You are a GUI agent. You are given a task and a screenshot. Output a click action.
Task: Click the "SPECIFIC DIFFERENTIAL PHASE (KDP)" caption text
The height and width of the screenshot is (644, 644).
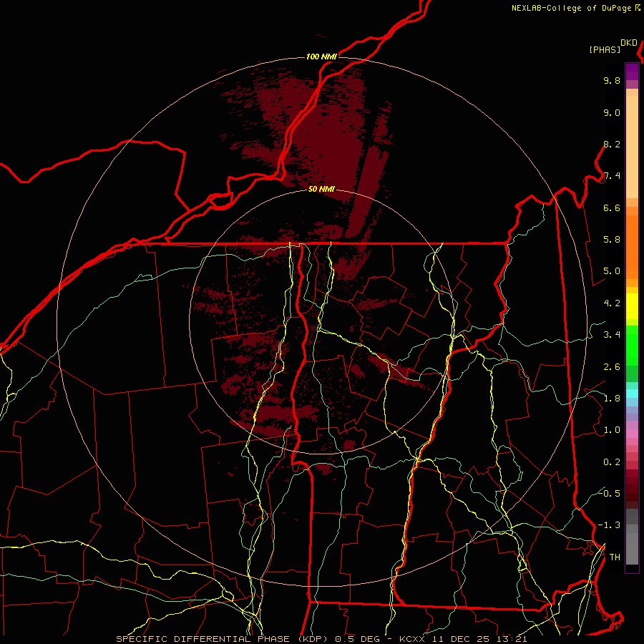222,639
